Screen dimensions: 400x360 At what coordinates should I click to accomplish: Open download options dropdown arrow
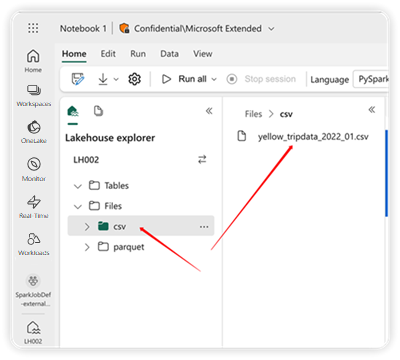pos(116,79)
